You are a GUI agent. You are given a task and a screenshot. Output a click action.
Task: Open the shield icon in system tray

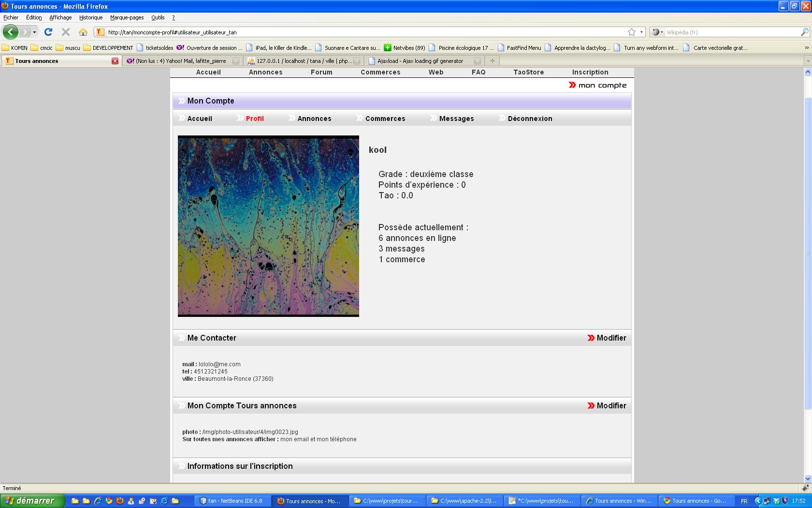[785, 501]
